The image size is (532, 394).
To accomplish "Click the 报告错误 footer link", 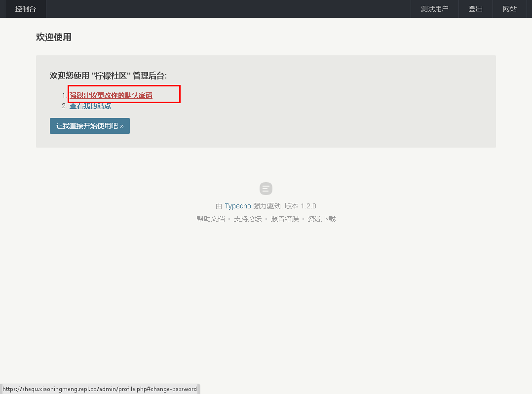I will [x=285, y=219].
